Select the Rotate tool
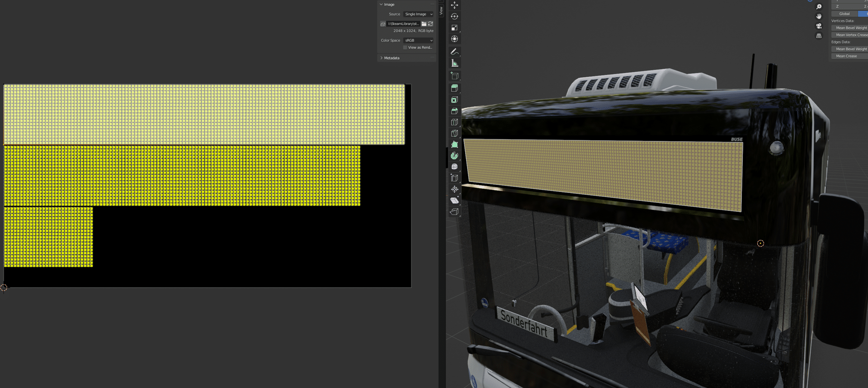This screenshot has width=868, height=388. pos(454,16)
